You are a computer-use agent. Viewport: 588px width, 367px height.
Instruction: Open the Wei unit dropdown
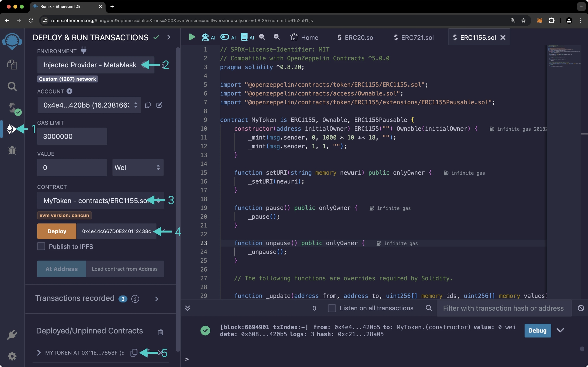[138, 167]
